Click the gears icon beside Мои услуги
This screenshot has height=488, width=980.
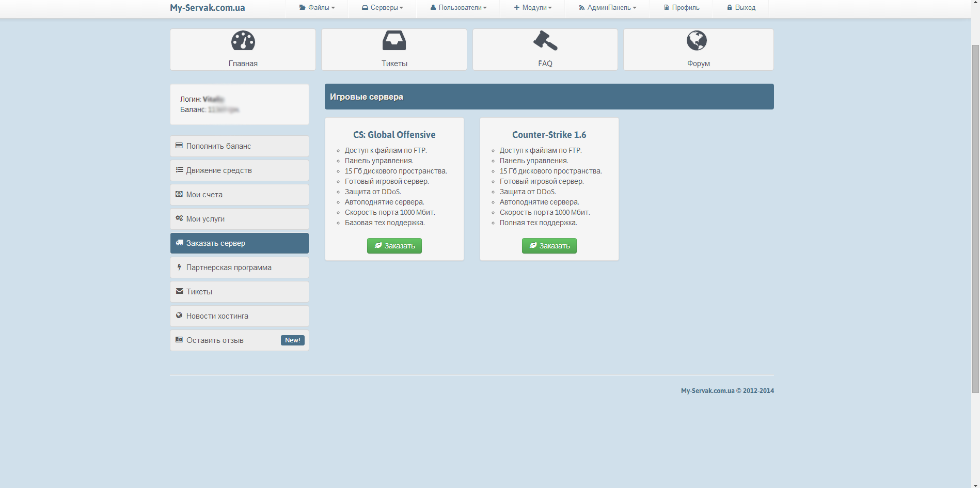click(179, 218)
